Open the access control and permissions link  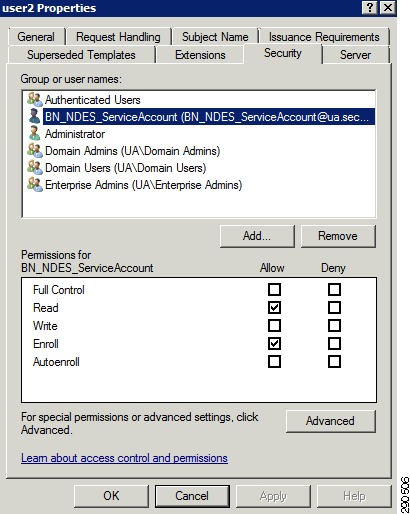[x=124, y=458]
